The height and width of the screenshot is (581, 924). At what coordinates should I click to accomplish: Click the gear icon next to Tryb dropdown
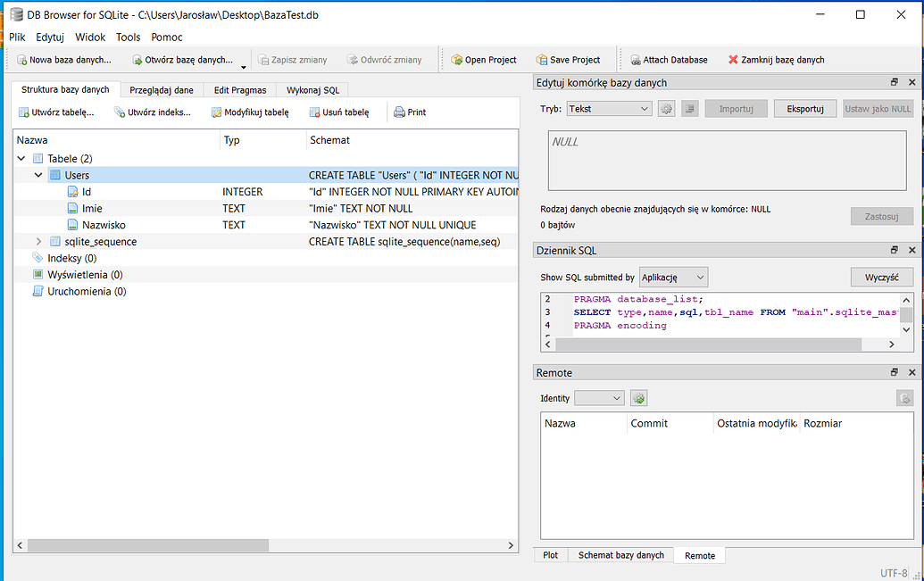pos(666,109)
